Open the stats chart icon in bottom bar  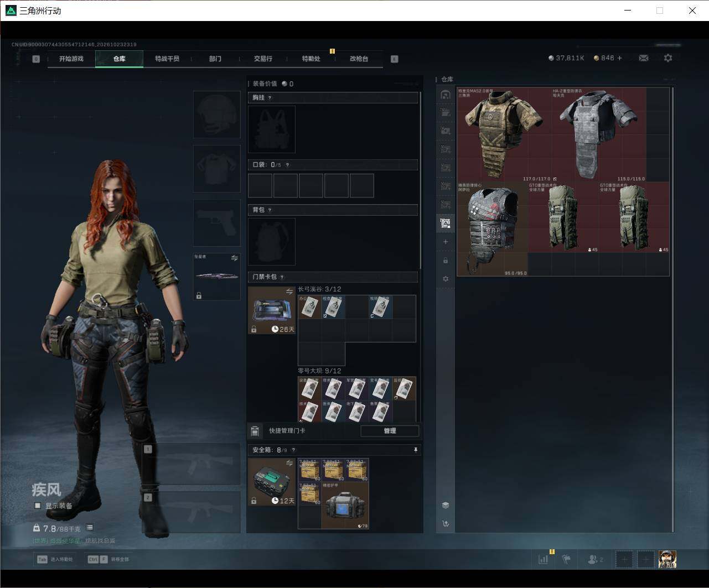(544, 559)
